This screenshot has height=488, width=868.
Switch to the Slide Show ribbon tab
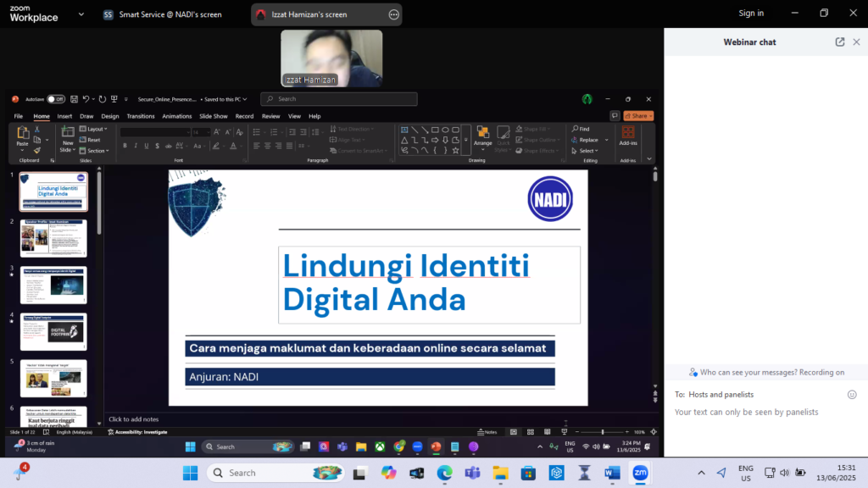coord(214,116)
